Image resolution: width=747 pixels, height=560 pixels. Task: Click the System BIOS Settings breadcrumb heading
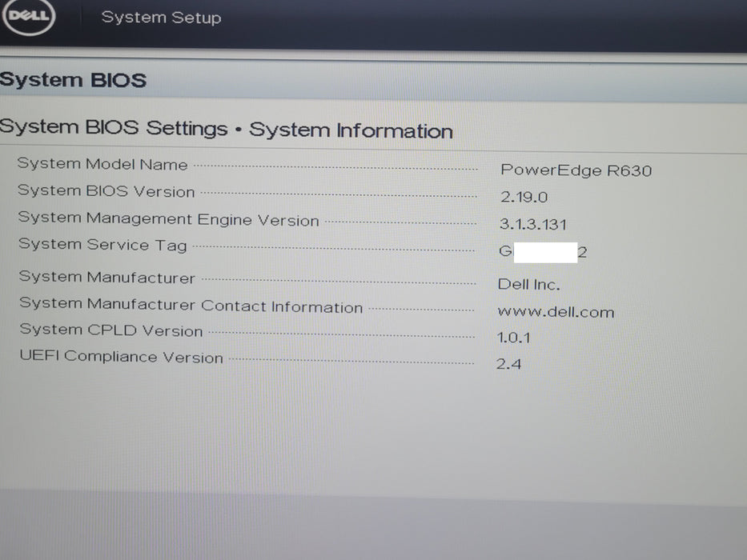click(227, 129)
